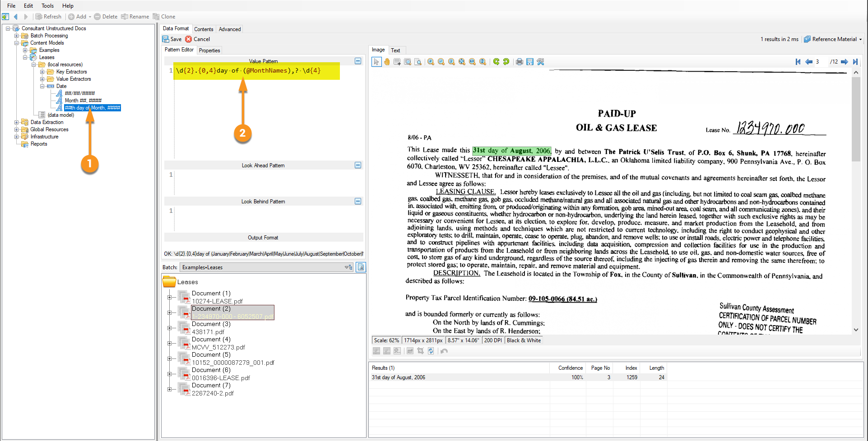Collapse the Look Ahead Pattern section
The width and height of the screenshot is (868, 441).
click(358, 165)
